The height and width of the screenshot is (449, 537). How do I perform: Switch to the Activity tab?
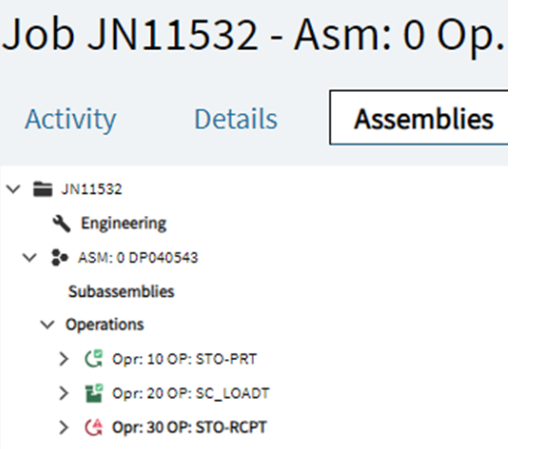tap(71, 119)
